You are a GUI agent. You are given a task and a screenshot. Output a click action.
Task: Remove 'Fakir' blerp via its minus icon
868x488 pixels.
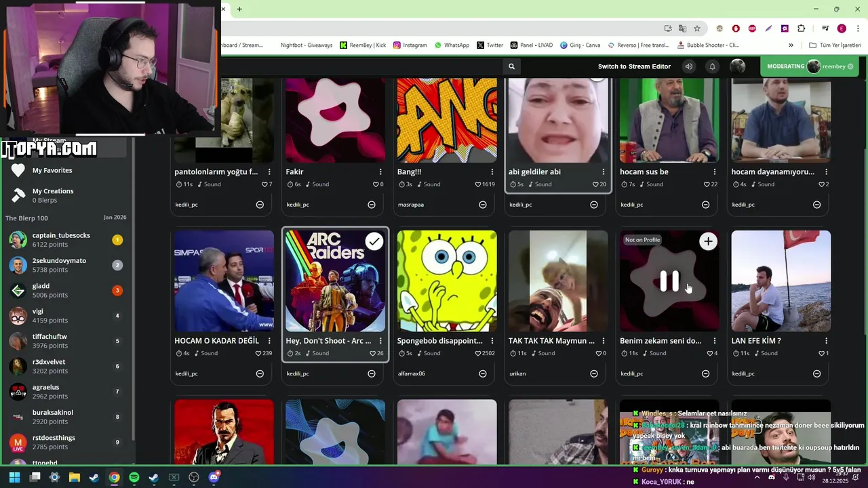tap(371, 205)
